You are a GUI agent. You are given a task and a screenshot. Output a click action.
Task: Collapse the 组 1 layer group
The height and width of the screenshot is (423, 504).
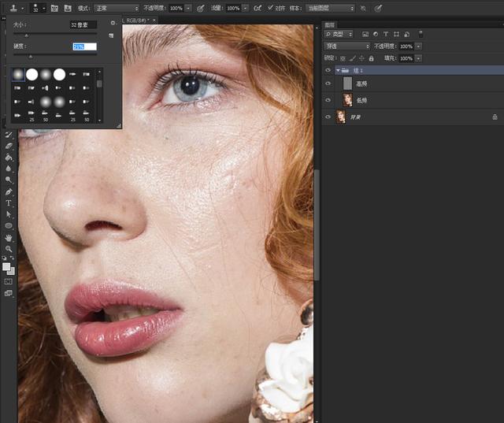pos(338,70)
